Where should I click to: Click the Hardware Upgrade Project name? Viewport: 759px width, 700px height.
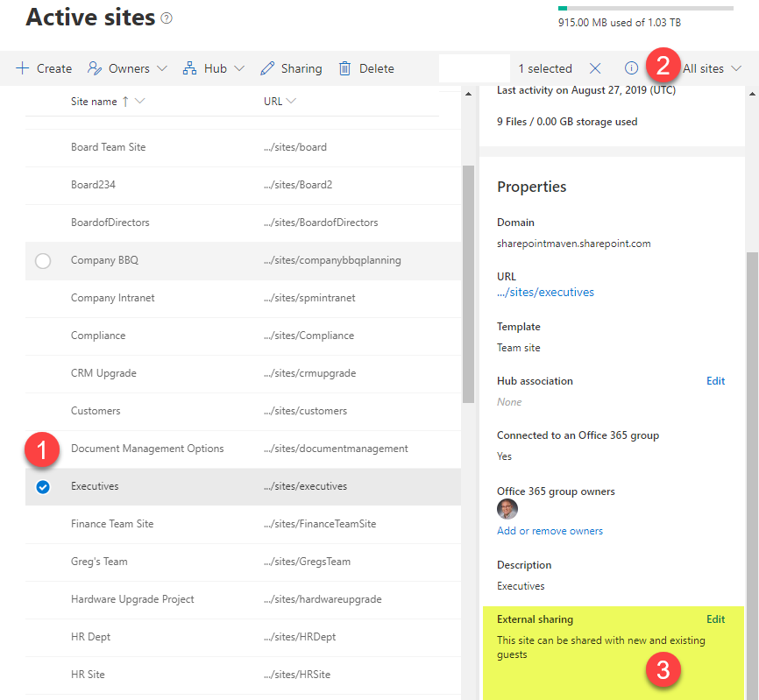[132, 599]
